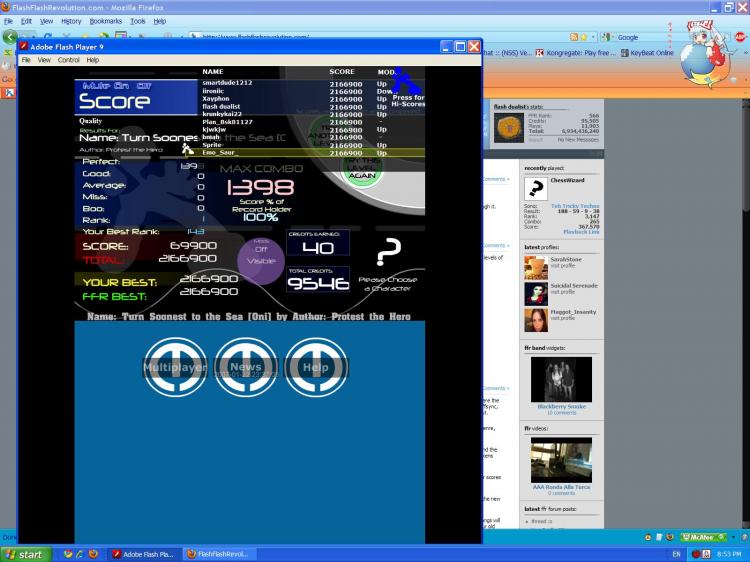Open the Tools menu in Firefox
Viewport: 750px width, 562px height.
point(138,21)
